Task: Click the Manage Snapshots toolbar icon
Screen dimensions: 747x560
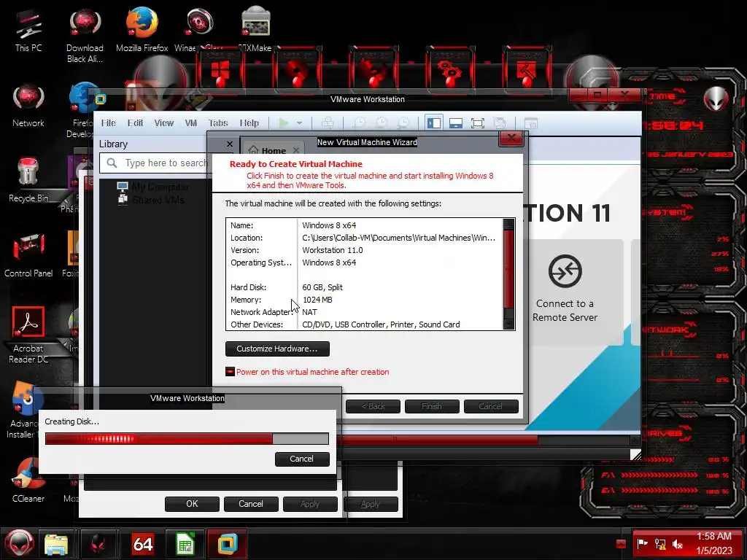Action: coord(403,123)
